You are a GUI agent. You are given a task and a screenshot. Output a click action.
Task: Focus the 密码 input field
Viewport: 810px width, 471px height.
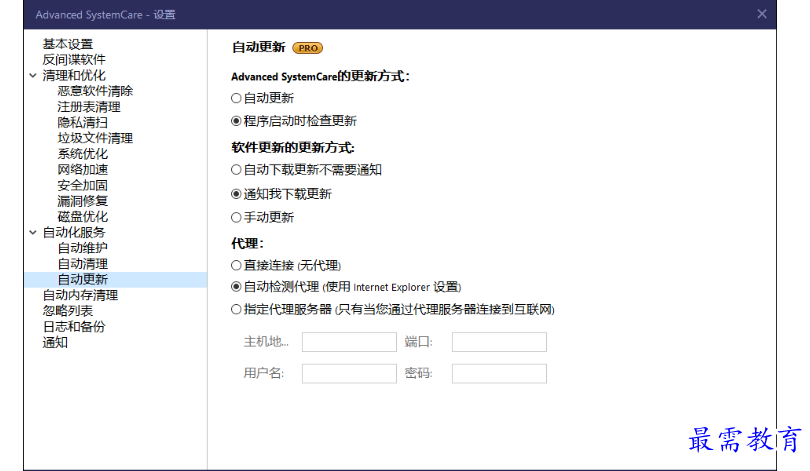click(499, 373)
